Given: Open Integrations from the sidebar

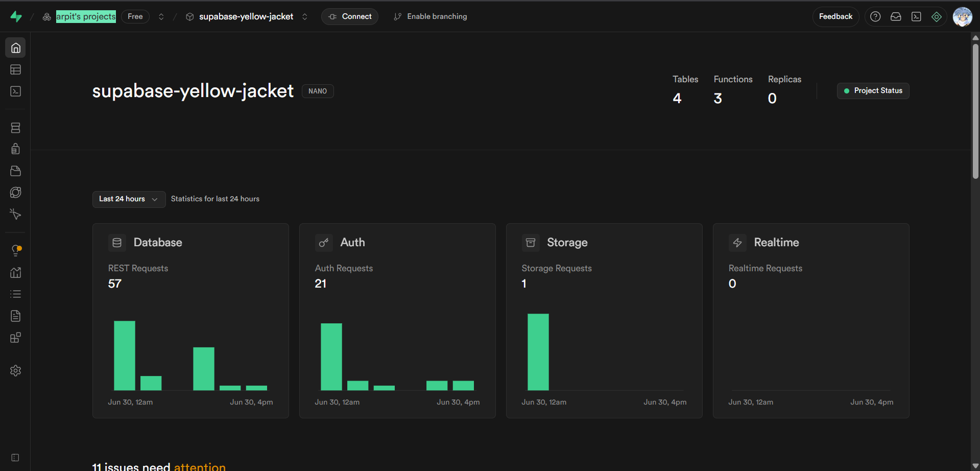Looking at the screenshot, I should pyautogui.click(x=16, y=338).
